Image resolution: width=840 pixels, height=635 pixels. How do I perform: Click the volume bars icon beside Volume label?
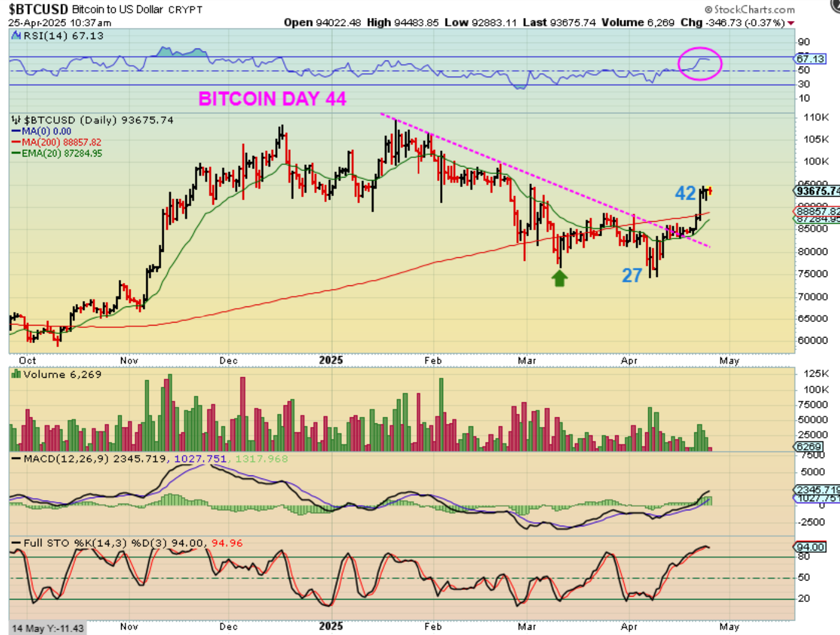16,374
